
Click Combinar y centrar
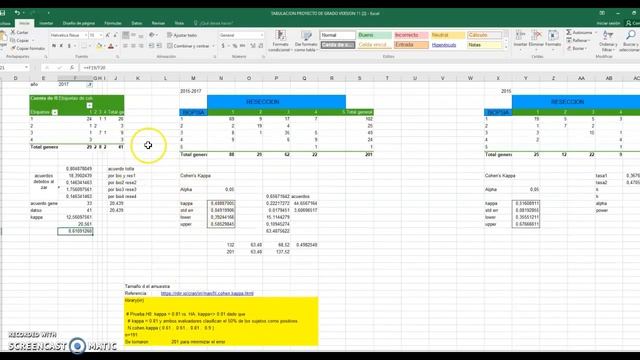(188, 46)
